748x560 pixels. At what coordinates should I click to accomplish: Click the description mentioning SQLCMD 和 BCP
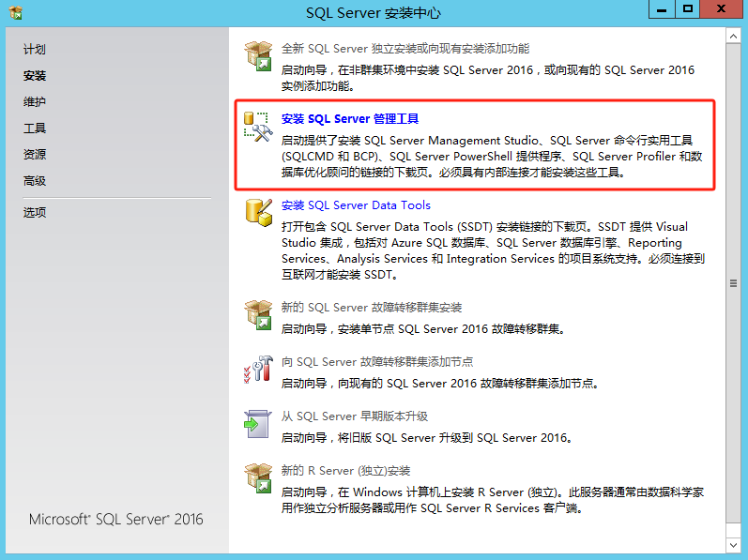click(x=492, y=157)
